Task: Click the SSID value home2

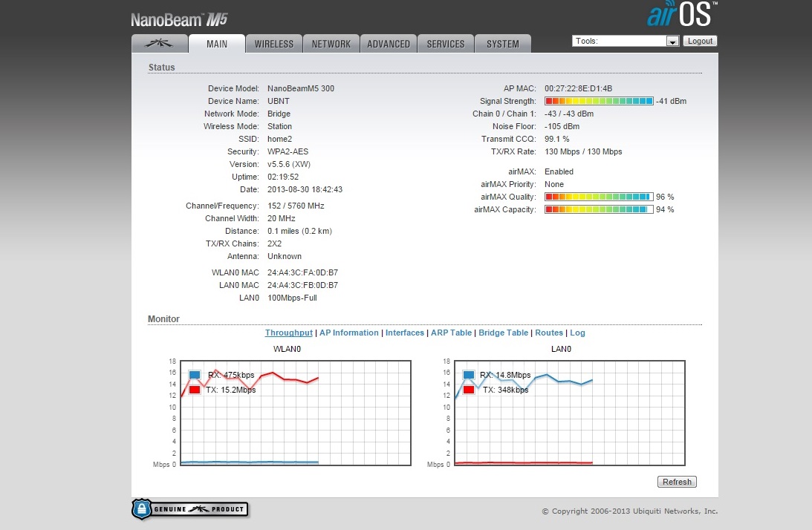Action: [279, 139]
